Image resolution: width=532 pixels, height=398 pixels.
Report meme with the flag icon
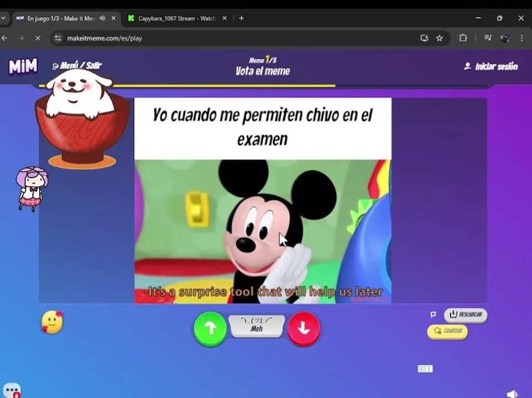click(433, 315)
